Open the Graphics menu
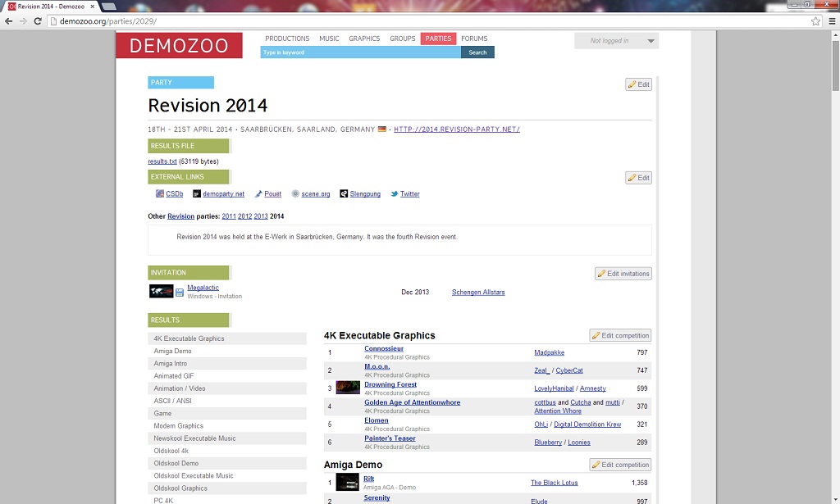 (364, 39)
